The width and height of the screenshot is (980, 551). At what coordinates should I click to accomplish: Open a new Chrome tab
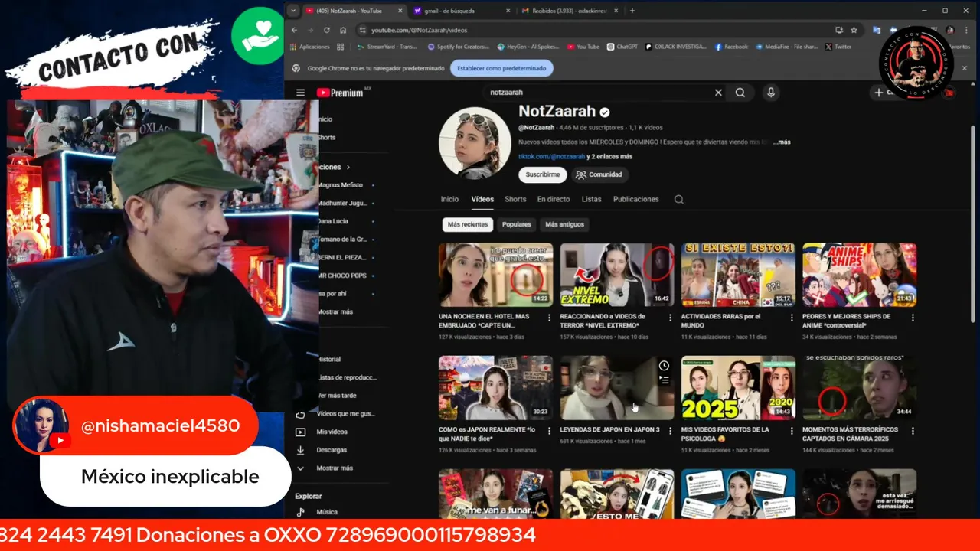tap(632, 11)
